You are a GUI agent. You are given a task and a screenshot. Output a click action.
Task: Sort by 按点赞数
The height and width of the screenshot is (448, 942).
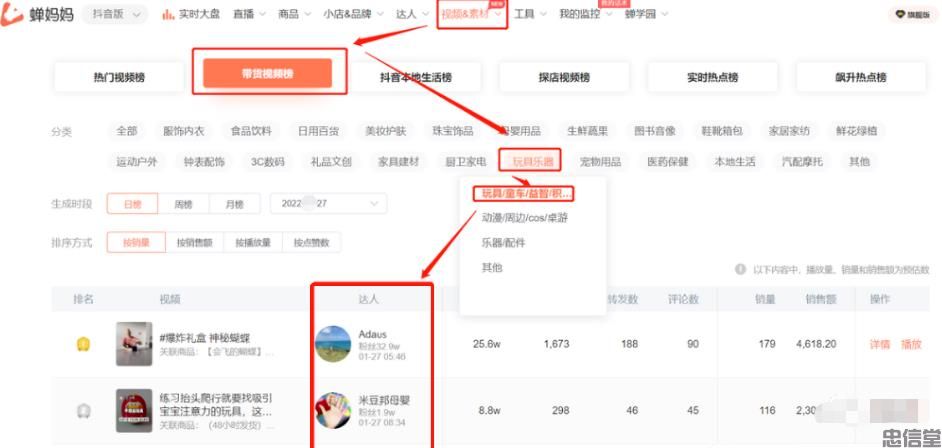(x=311, y=243)
